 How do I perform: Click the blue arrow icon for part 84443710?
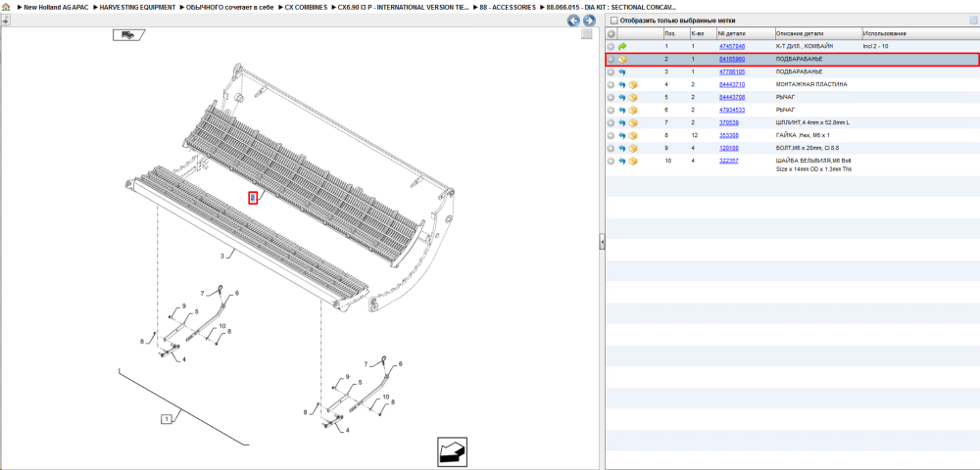coord(622,85)
